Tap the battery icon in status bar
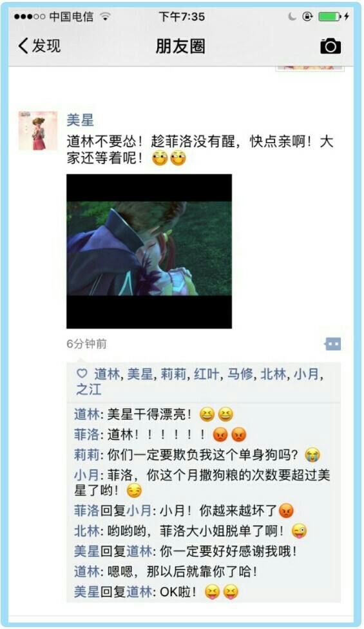This screenshot has width=364, height=629. (x=330, y=16)
